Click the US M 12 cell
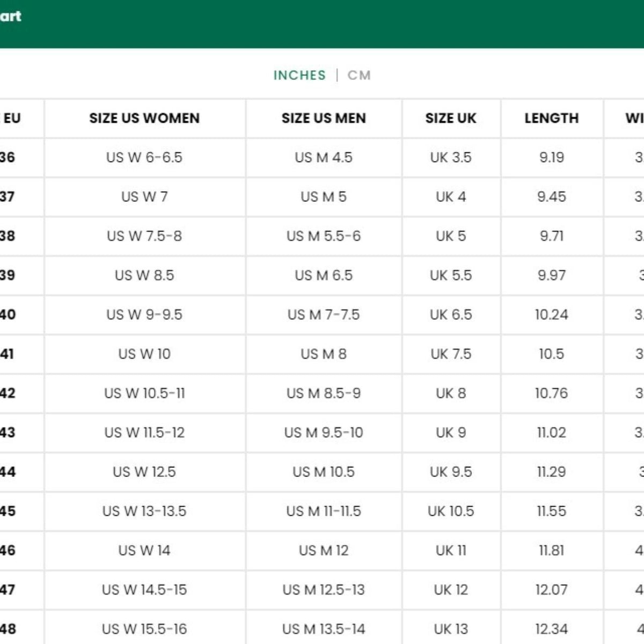The height and width of the screenshot is (644, 644). coord(324,550)
